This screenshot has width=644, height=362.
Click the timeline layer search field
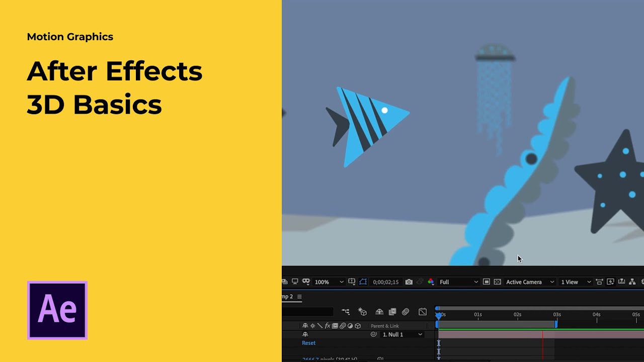click(307, 312)
